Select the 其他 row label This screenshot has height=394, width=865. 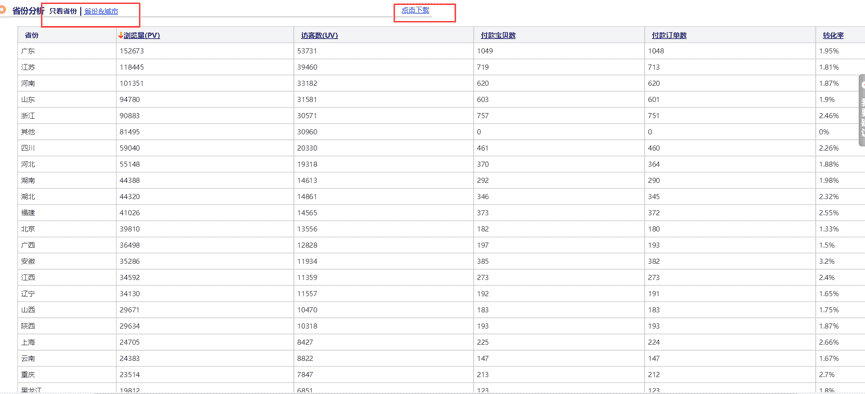[29, 132]
